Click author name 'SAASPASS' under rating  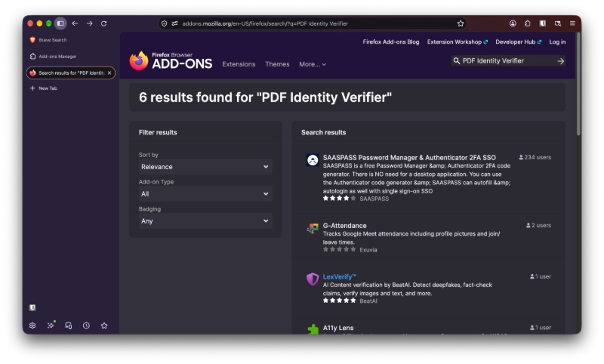(x=374, y=199)
